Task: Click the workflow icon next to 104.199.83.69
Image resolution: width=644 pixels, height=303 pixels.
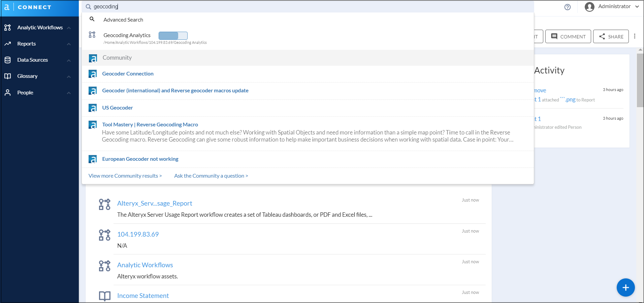Action: click(x=104, y=235)
